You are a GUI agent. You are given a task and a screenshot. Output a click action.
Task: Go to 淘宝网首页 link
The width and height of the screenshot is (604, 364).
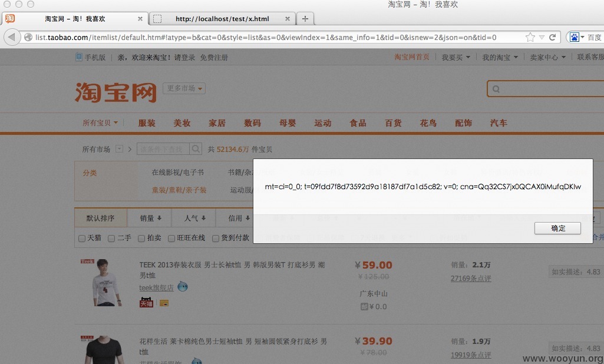pos(411,57)
